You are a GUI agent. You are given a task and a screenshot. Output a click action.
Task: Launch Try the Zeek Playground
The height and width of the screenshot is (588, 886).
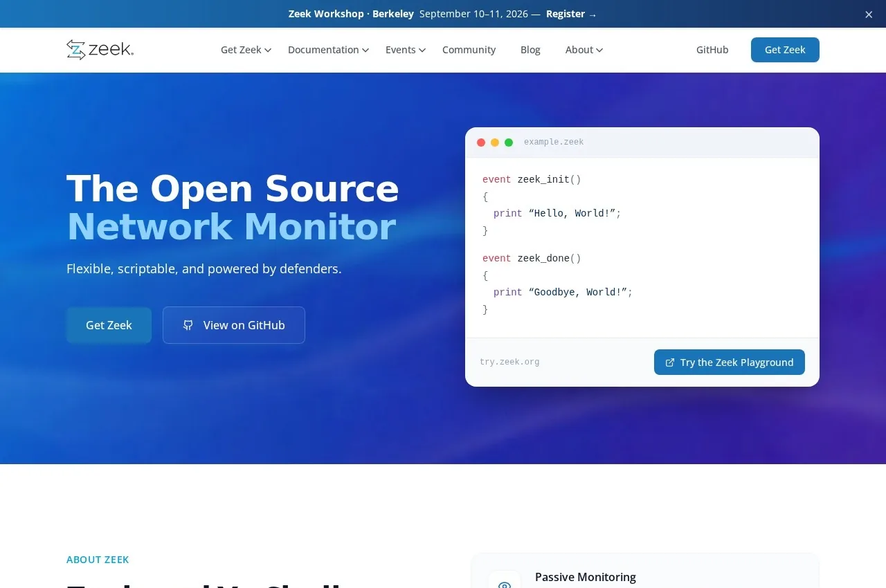point(730,362)
